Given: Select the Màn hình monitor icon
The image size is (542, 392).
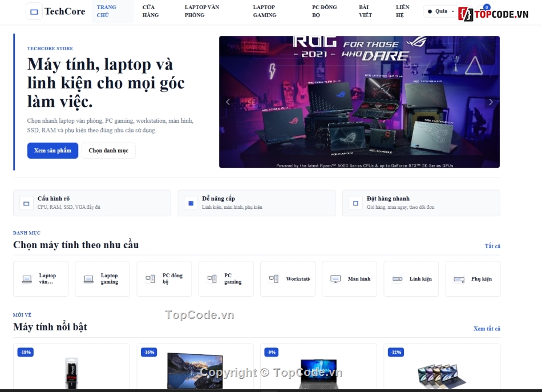Looking at the screenshot, I should pyautogui.click(x=335, y=279).
